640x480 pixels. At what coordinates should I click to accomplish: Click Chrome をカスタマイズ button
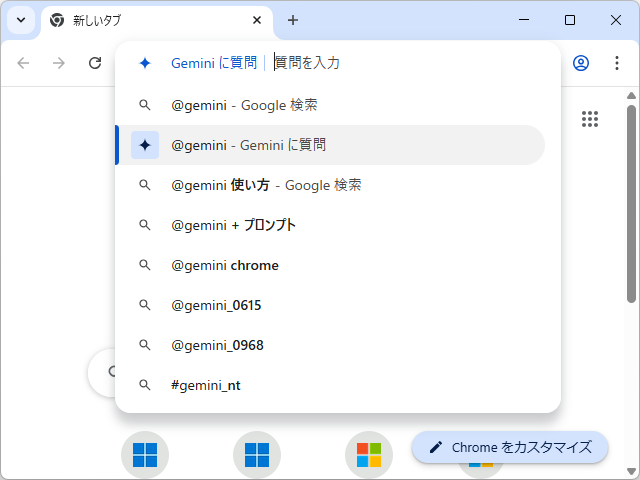click(510, 447)
